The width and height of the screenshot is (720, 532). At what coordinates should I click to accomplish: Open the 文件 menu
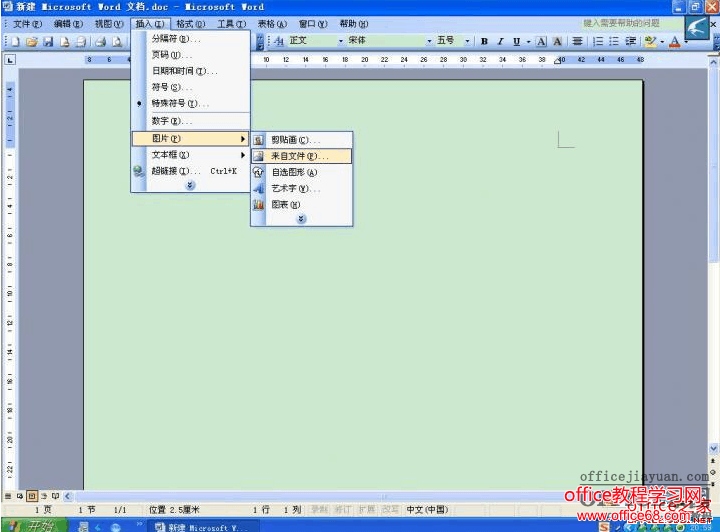tap(27, 24)
